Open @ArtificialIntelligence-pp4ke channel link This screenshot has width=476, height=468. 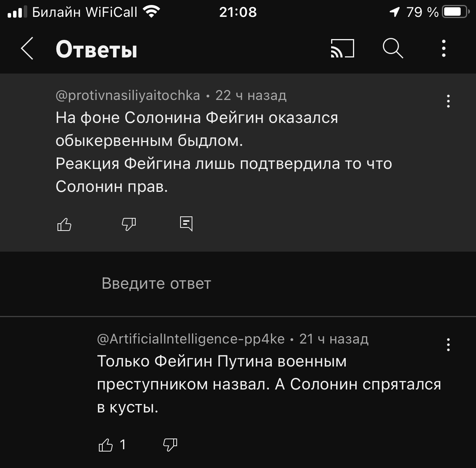click(191, 339)
